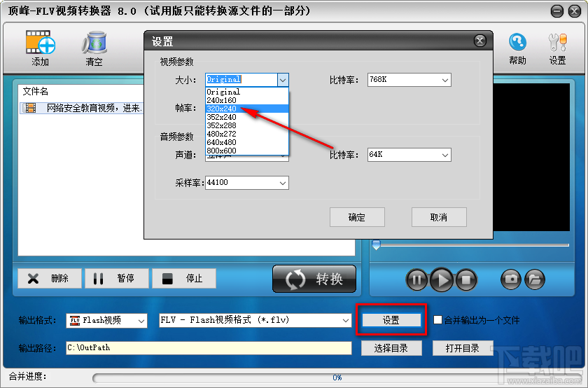The height and width of the screenshot is (388, 588).
Task: Open the 帮助 help icon
Action: point(517,43)
